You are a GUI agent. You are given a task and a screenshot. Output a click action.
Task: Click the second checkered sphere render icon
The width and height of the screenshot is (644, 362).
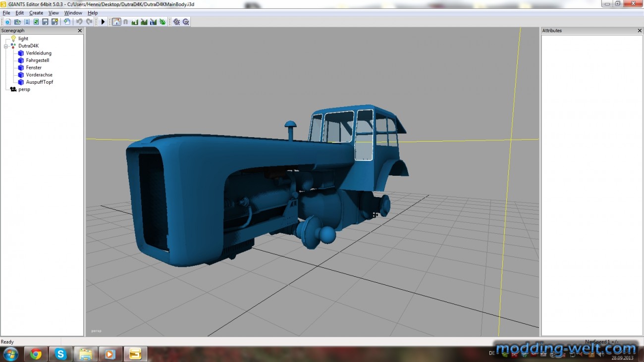pyautogui.click(x=186, y=22)
